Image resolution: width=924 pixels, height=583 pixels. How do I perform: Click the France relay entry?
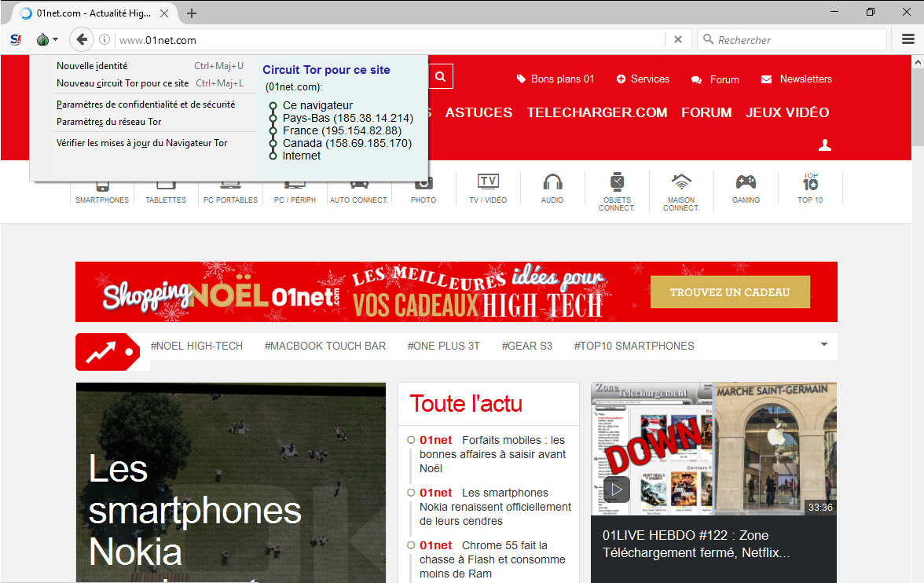coord(342,130)
